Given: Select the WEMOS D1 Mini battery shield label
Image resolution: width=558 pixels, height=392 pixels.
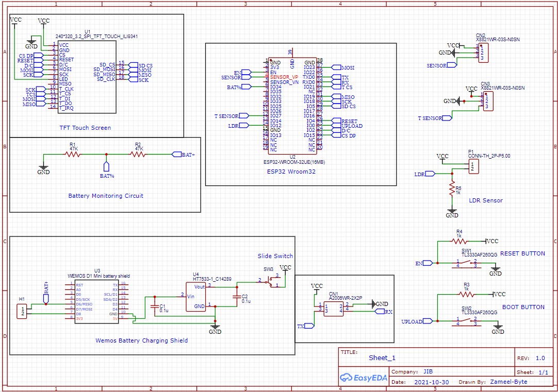Looking at the screenshot, I should pos(99,276).
